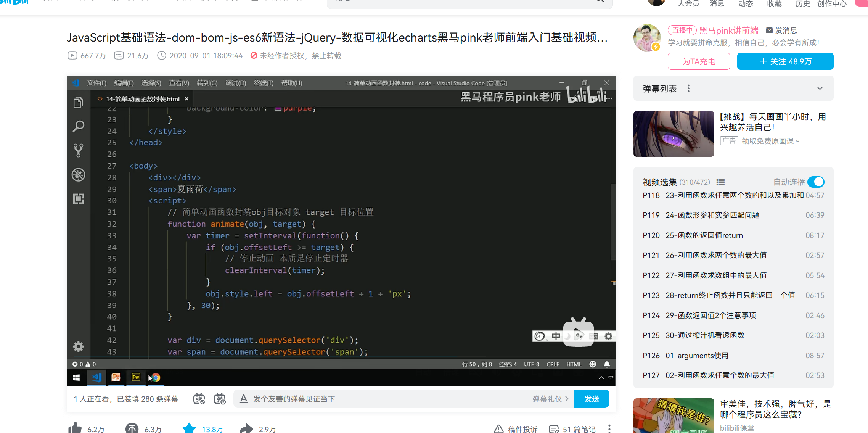Viewport: 868px width, 433px height.
Task: Click the thumbs-up like icon
Action: coord(75,428)
